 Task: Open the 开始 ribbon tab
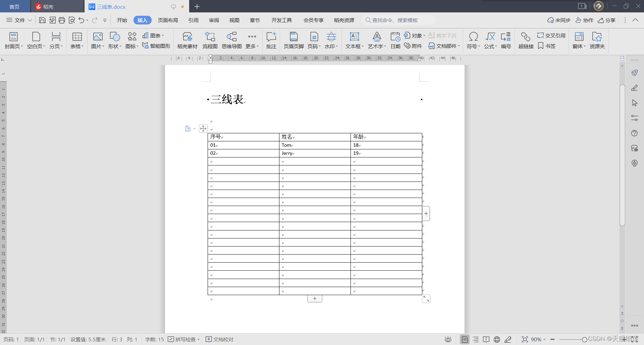(x=122, y=20)
